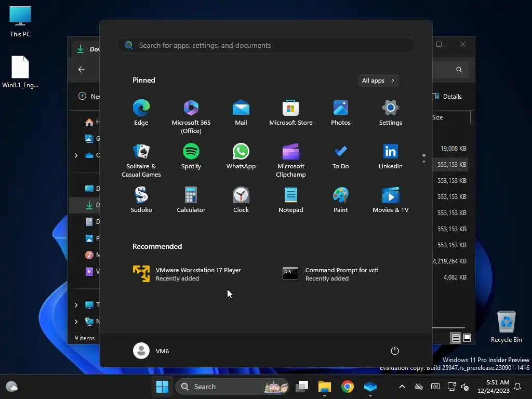
Task: Open the notification bell in tray
Action: click(x=518, y=387)
